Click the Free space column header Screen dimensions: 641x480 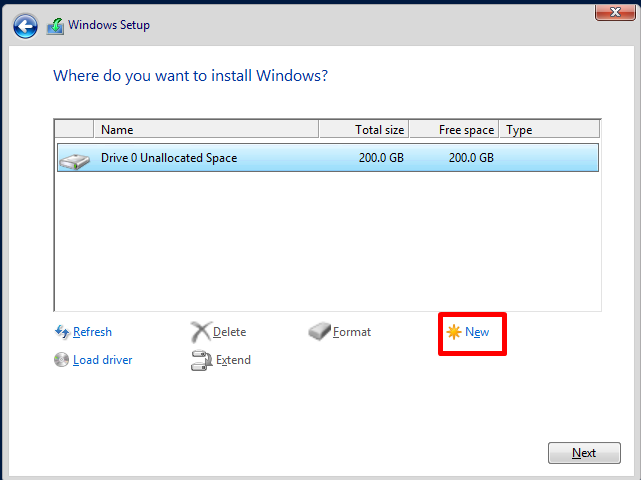tap(454, 130)
